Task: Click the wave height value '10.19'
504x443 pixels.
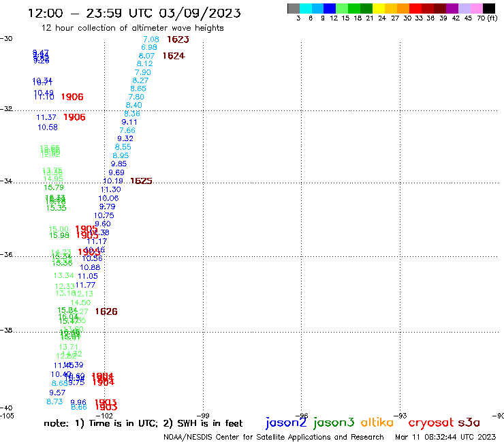Action: [x=113, y=181]
